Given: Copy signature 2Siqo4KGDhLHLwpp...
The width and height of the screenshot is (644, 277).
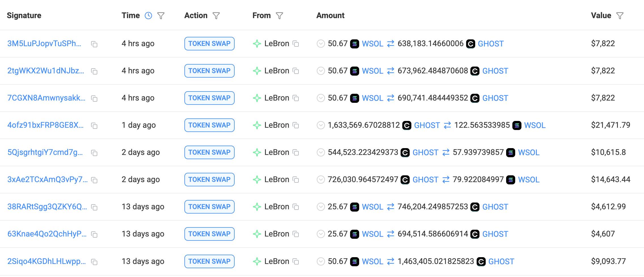Looking at the screenshot, I should pyautogui.click(x=94, y=262).
